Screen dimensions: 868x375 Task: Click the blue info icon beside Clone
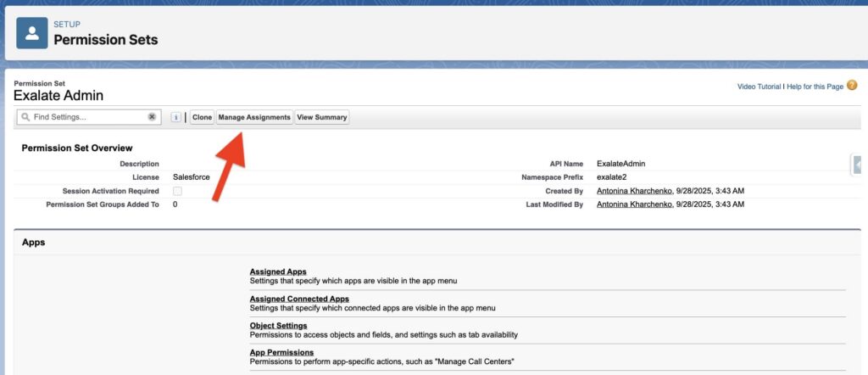click(176, 117)
